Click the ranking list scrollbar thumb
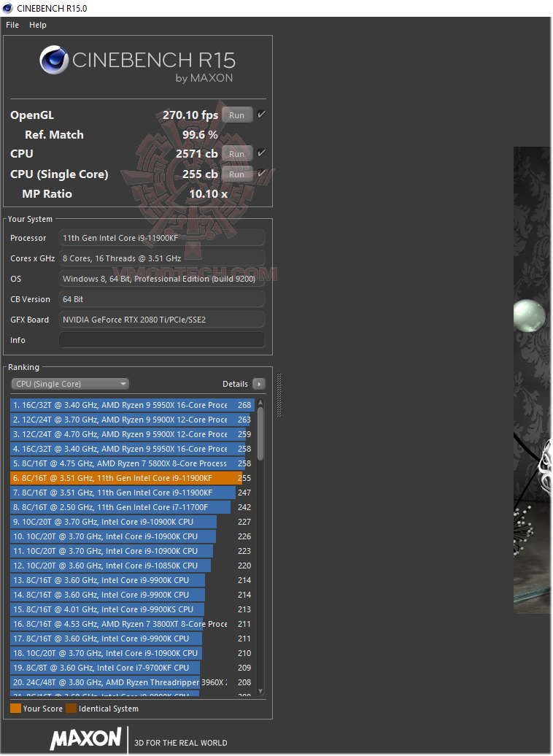The height and width of the screenshot is (756, 553). (261, 434)
